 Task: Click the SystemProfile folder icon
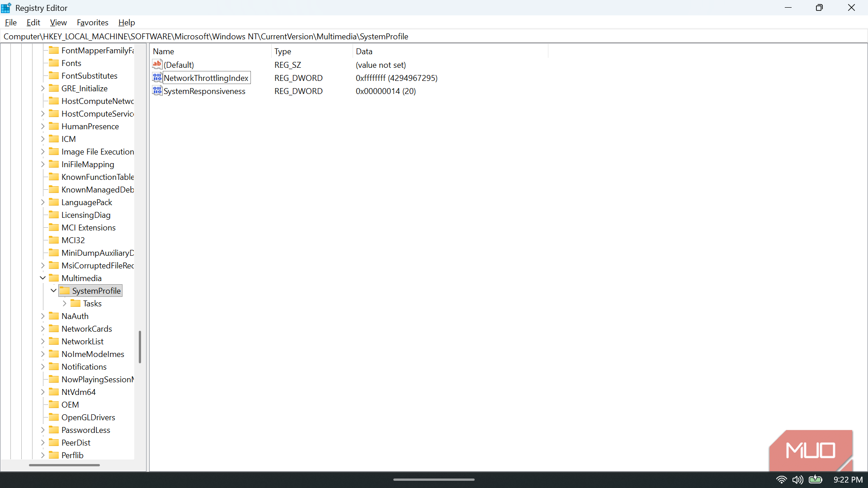point(65,291)
